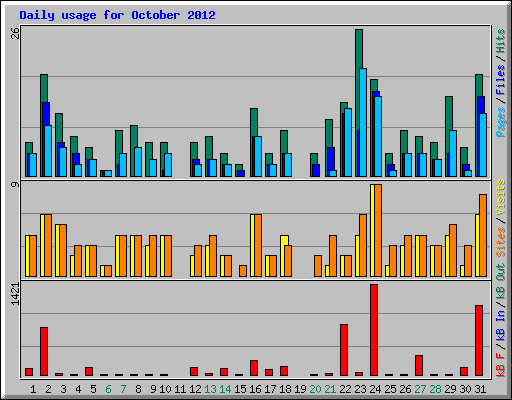512x400 pixels.
Task: Click the green day '14' axis label
Action: (x=225, y=389)
